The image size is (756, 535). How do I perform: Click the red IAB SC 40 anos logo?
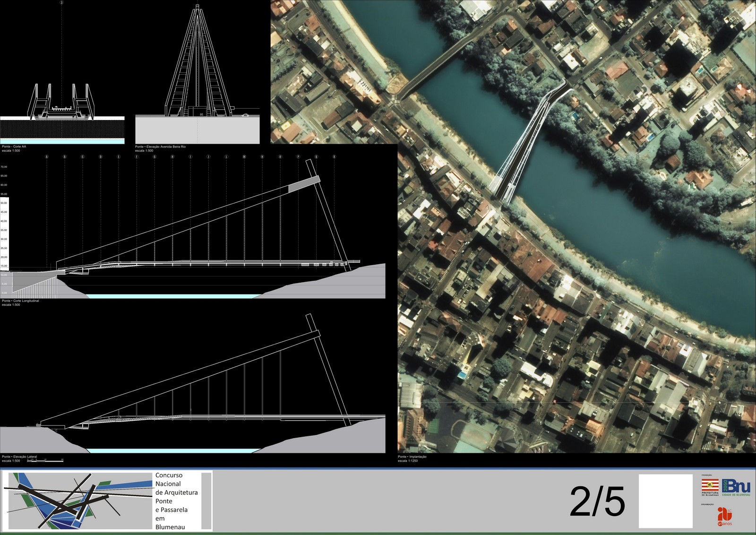[724, 516]
